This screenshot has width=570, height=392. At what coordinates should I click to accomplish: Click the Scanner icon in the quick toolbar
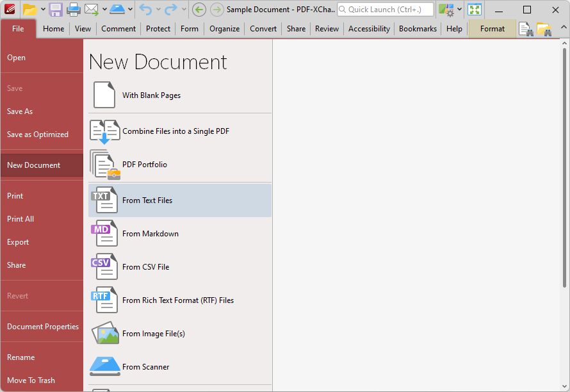click(117, 10)
